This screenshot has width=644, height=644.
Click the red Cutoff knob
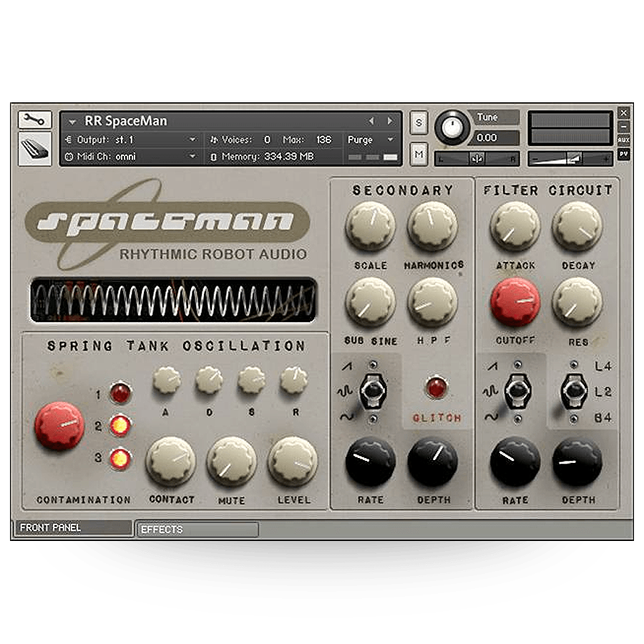point(515,303)
